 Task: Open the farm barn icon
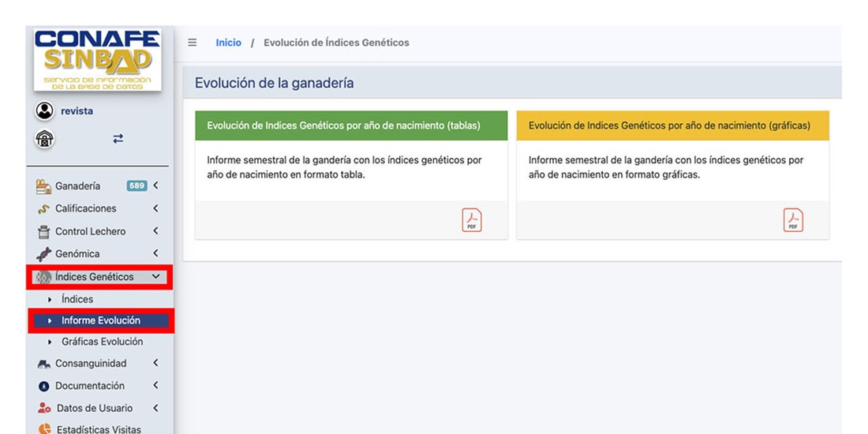(44, 138)
